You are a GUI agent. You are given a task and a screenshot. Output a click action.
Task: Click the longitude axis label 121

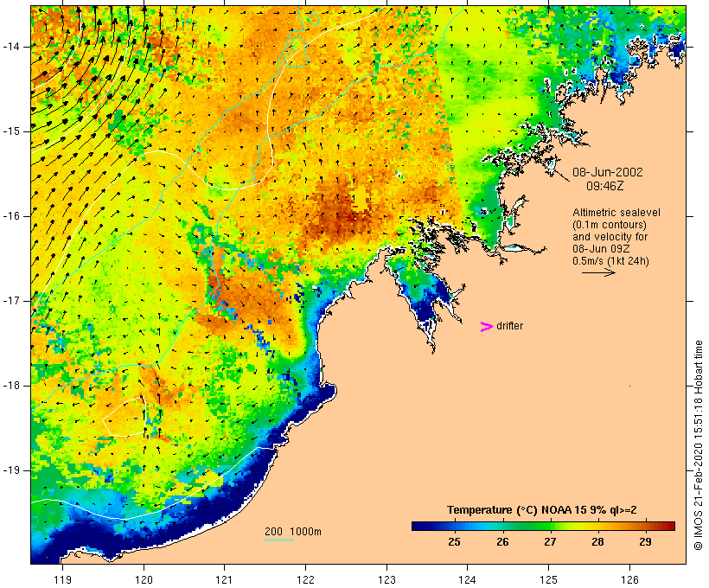pos(224,579)
